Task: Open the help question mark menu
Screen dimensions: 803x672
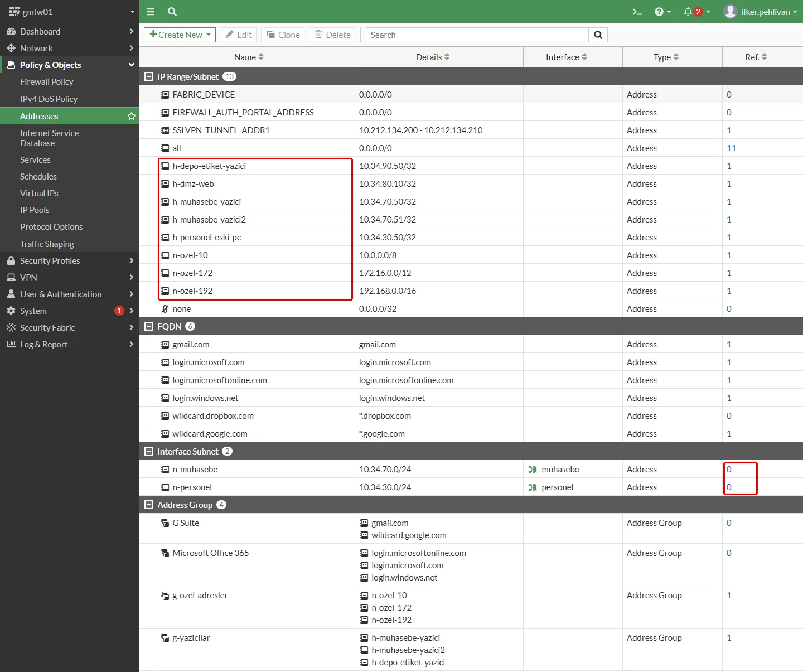Action: click(662, 12)
